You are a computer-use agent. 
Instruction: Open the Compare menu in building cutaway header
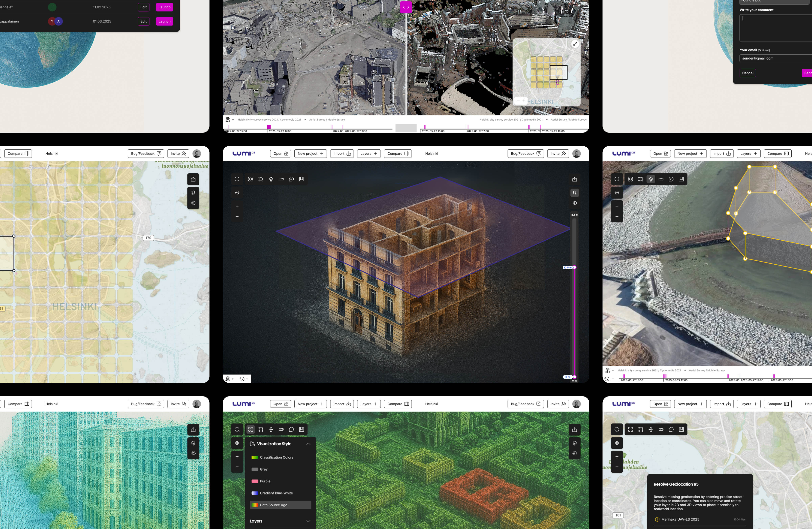pyautogui.click(x=398, y=154)
